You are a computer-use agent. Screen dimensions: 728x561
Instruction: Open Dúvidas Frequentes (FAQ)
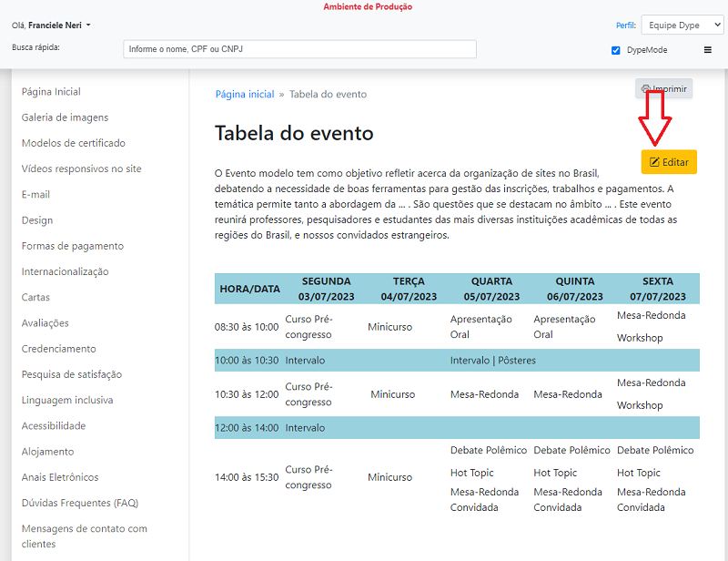pyautogui.click(x=80, y=503)
